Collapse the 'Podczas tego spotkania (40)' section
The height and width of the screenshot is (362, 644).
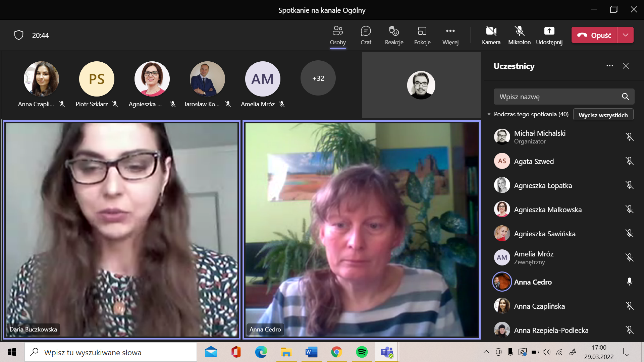(489, 114)
